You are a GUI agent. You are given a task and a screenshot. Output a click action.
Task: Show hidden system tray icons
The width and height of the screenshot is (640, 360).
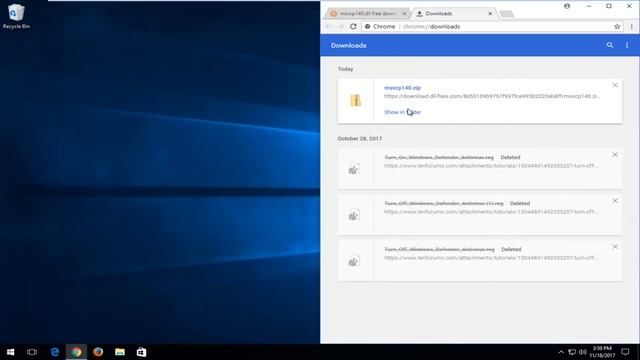(561, 352)
